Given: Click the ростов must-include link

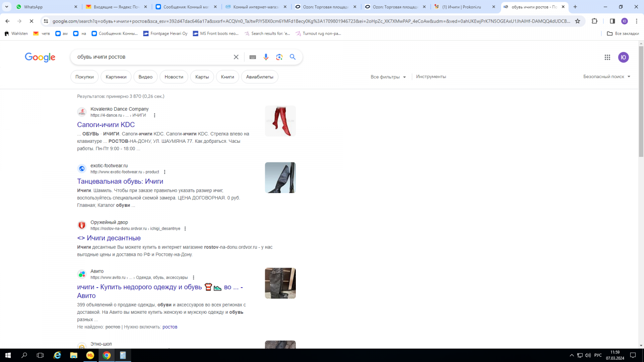Looking at the screenshot, I should pos(170,327).
